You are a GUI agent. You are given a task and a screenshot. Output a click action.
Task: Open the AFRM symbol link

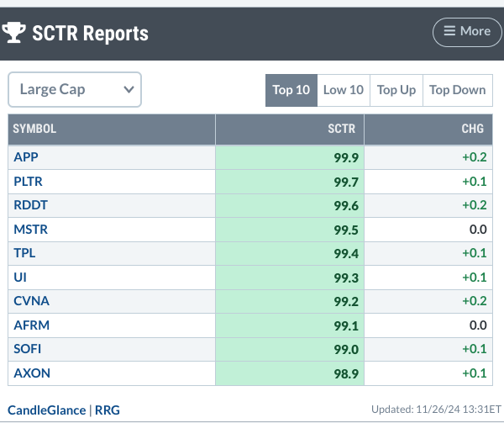[32, 325]
